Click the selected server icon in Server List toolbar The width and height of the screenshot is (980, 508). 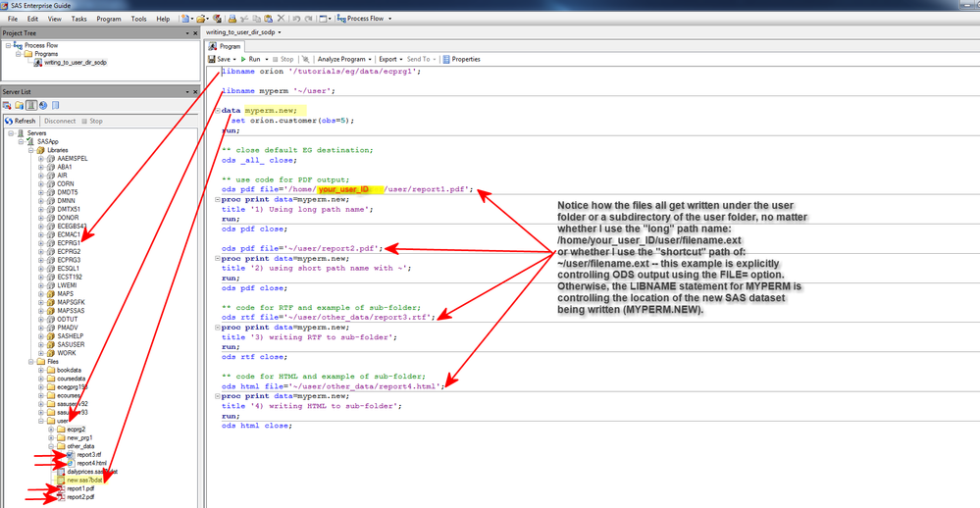(x=31, y=106)
